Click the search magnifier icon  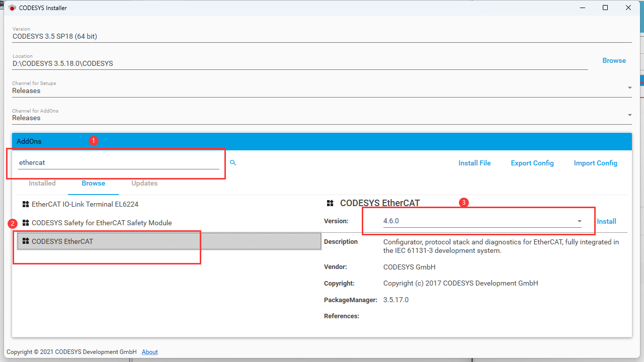(x=233, y=163)
